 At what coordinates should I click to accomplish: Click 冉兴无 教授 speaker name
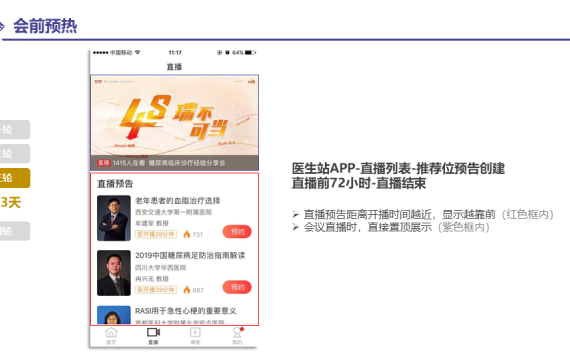(x=152, y=279)
